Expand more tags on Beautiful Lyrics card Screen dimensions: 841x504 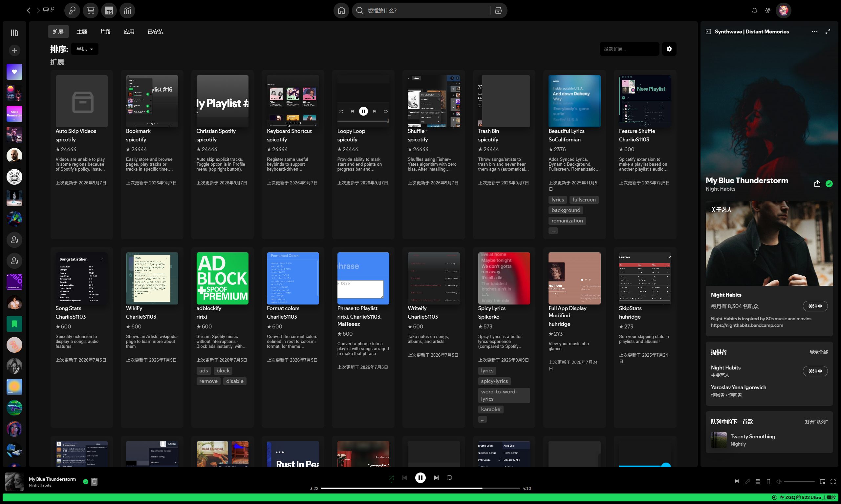(x=553, y=231)
